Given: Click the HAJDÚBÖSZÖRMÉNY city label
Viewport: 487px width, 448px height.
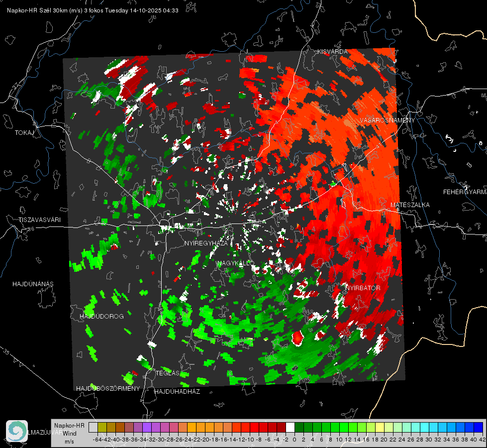Looking at the screenshot, I should point(108,389).
